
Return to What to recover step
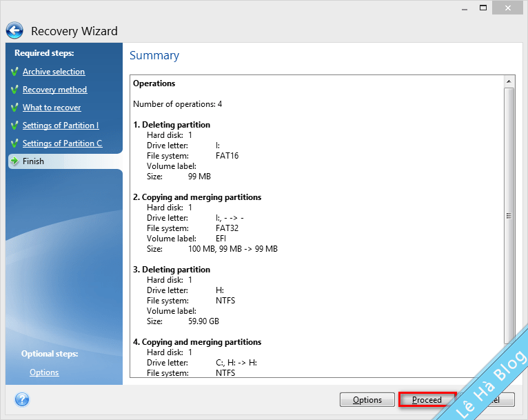(x=52, y=108)
